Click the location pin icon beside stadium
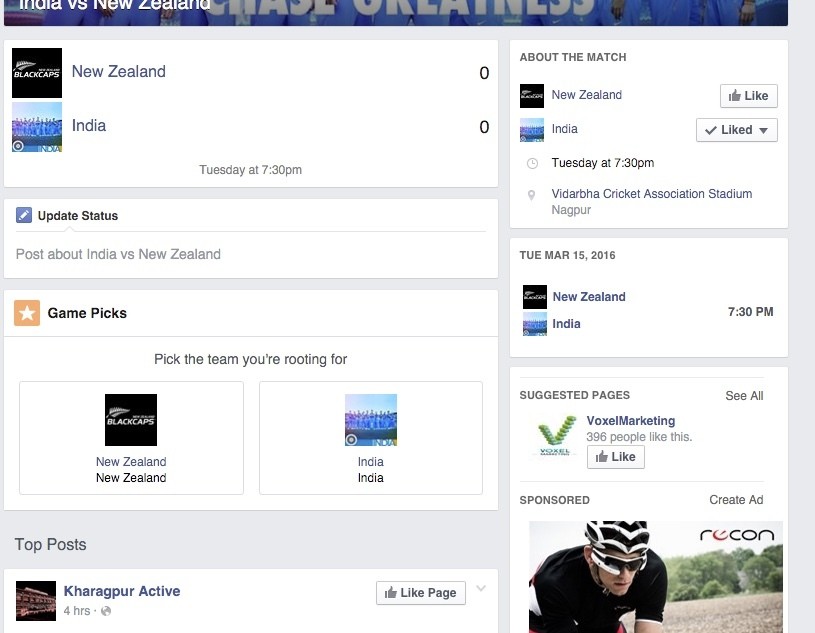The image size is (815, 633). pos(531,195)
